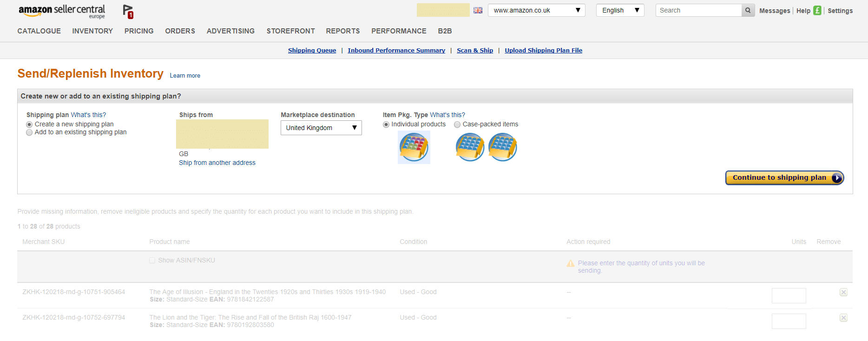
Task: Remove The Age of Illusion product row
Action: [x=843, y=292]
